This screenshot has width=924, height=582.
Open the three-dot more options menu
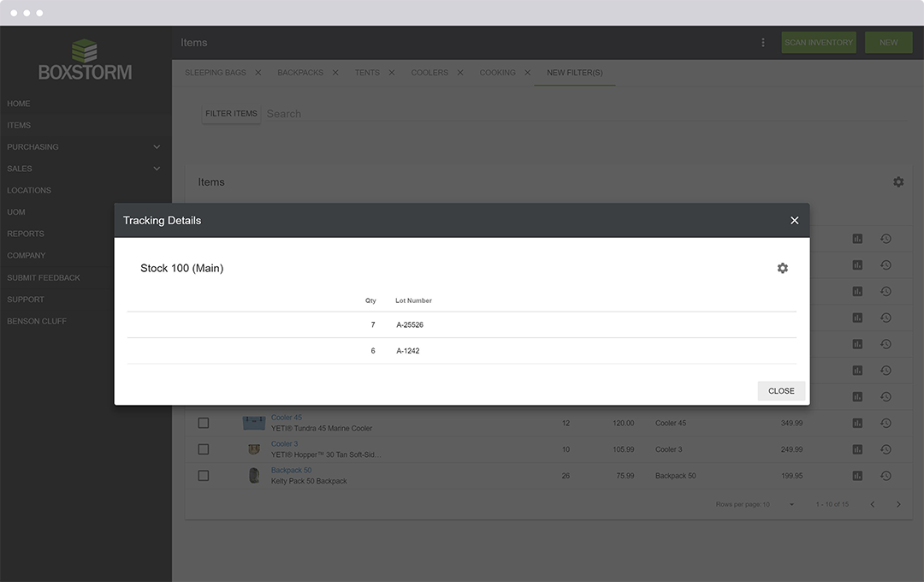click(763, 43)
